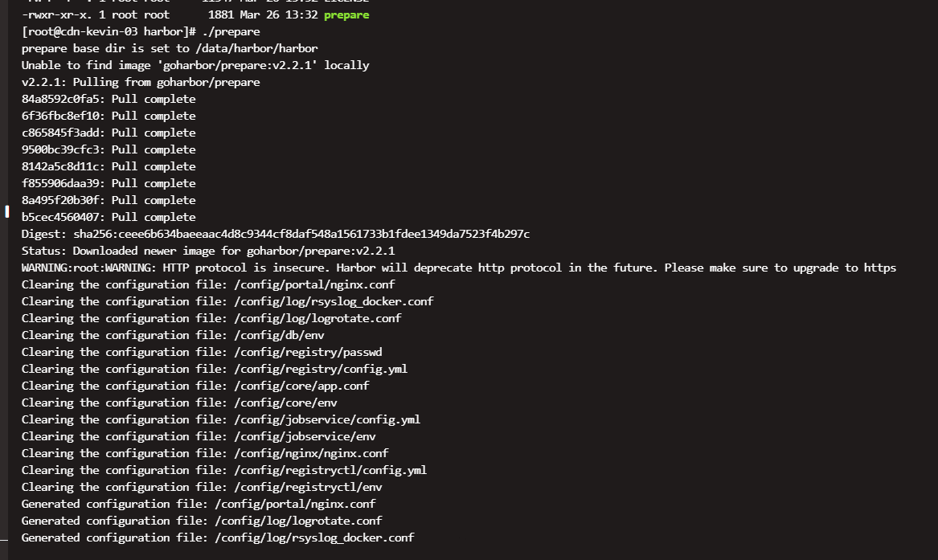Click the sha256 Digest hash line
The height and width of the screenshot is (560, 938).
(275, 234)
